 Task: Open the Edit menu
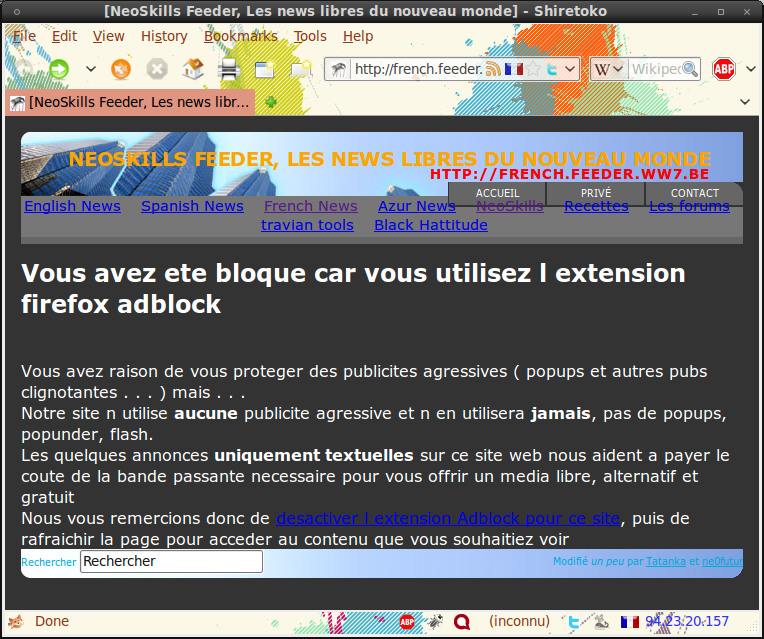[64, 36]
